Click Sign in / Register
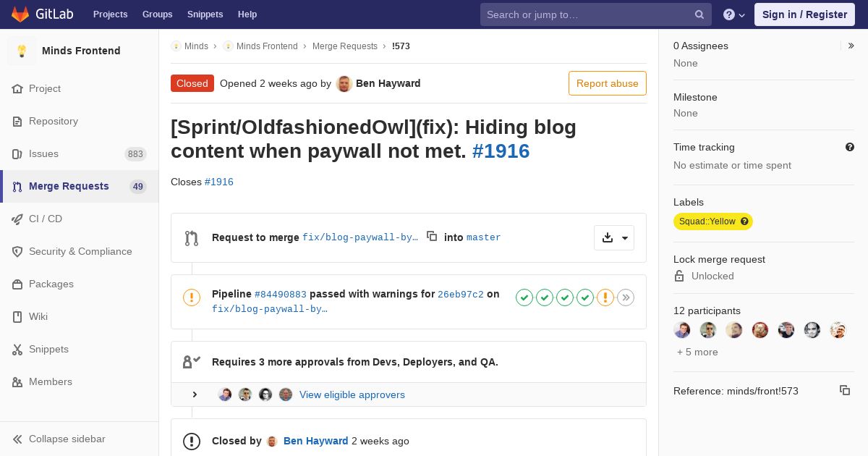The height and width of the screenshot is (456, 868). (804, 14)
